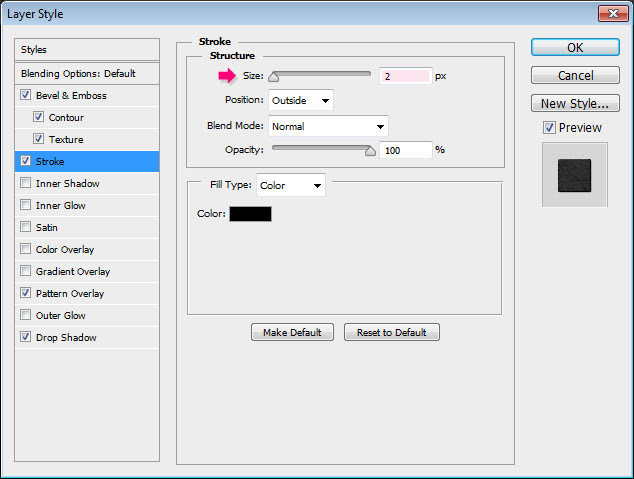634x479 pixels.
Task: Select the Styles list header
Action: (x=88, y=49)
